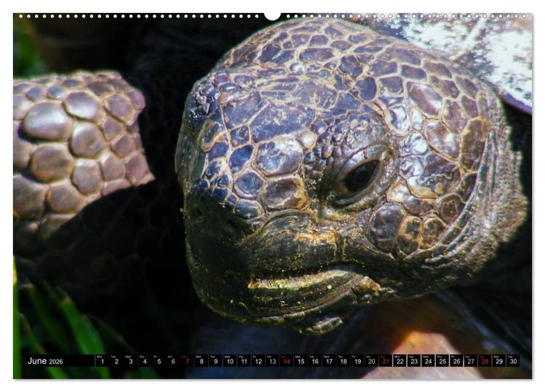Select red Sunday date 14
This screenshot has height=392, width=545.
287,360
